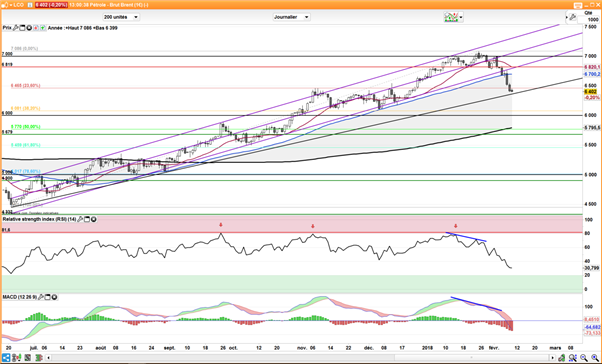
Task: Click the Fibonacci label 5 770 (50,00%)
Action: [x=25, y=127]
